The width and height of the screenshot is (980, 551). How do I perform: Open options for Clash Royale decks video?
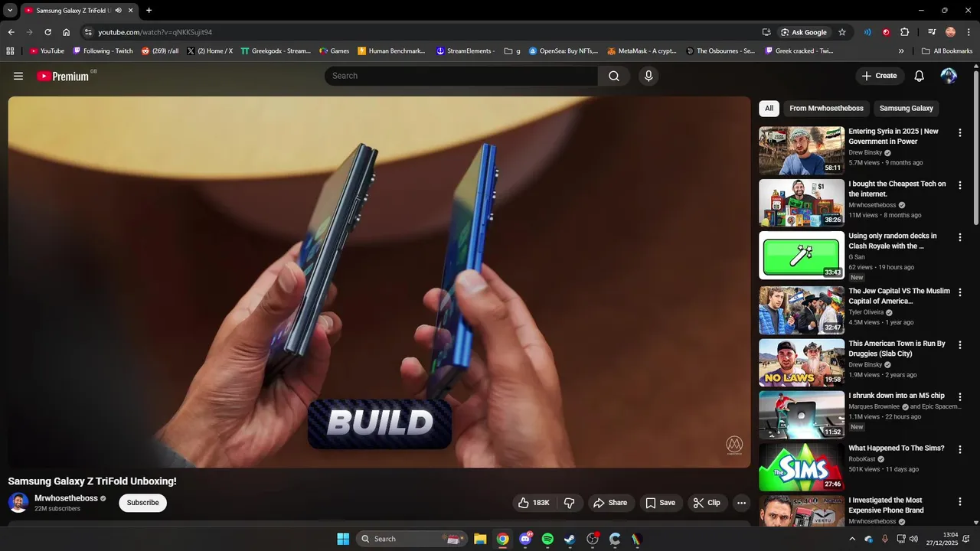point(960,237)
